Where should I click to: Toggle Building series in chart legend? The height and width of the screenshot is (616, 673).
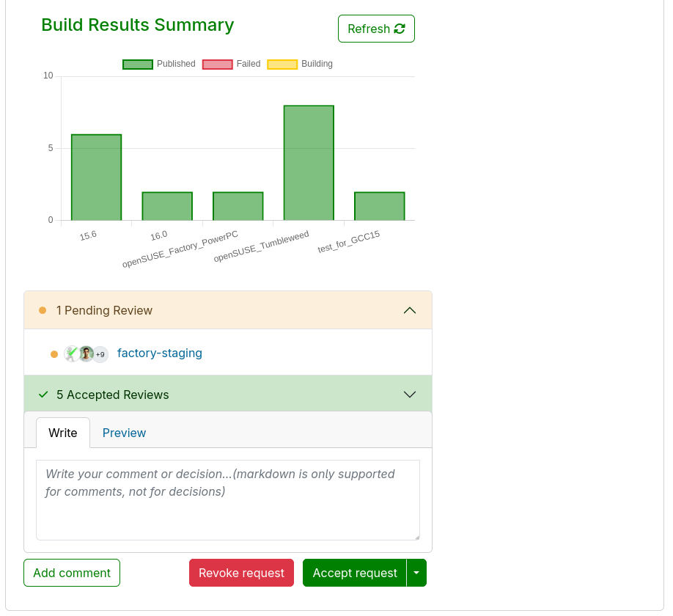tap(300, 64)
